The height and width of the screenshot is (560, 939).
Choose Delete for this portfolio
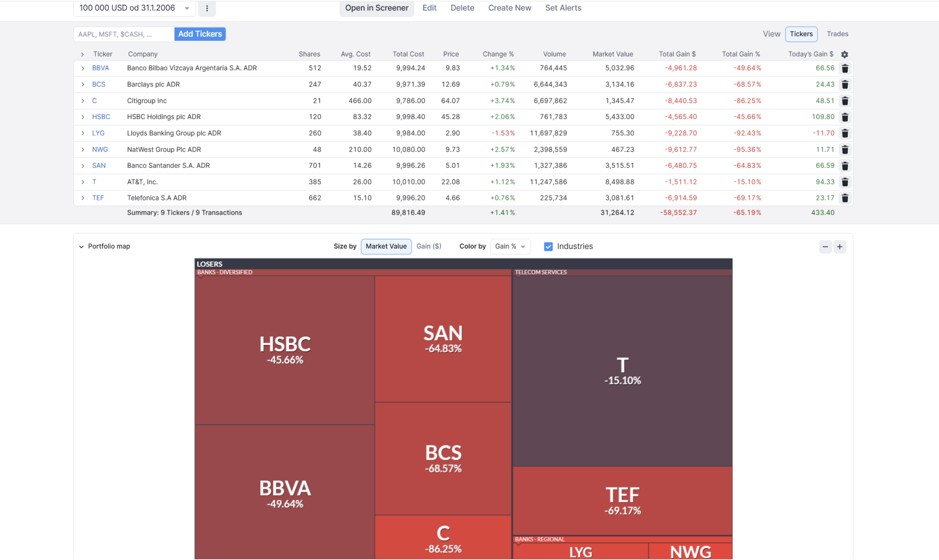pos(462,8)
